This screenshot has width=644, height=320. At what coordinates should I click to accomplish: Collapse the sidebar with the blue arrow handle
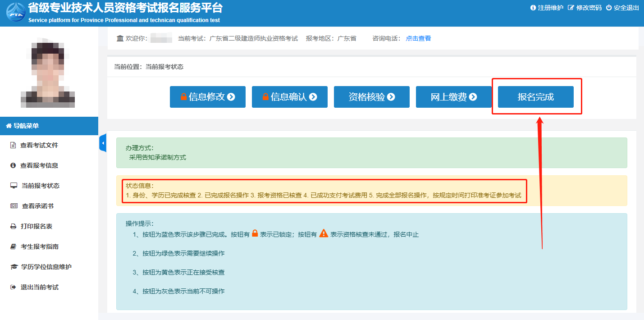tap(103, 143)
